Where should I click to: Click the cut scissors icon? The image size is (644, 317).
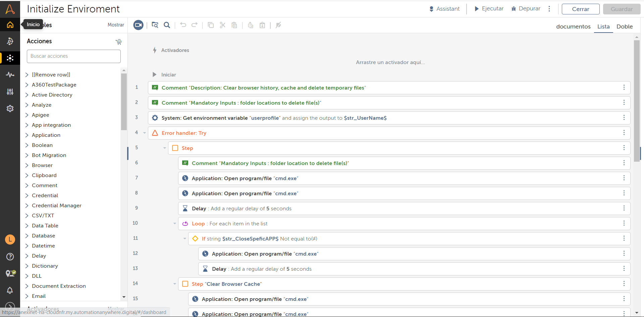[x=222, y=25]
